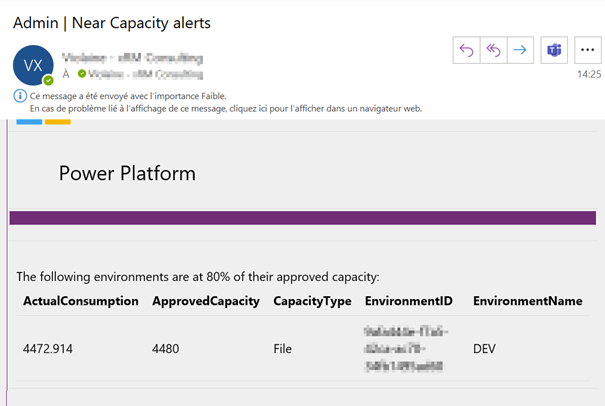Click the purple banner bar
Screen dimensions: 605x406
coord(302,218)
